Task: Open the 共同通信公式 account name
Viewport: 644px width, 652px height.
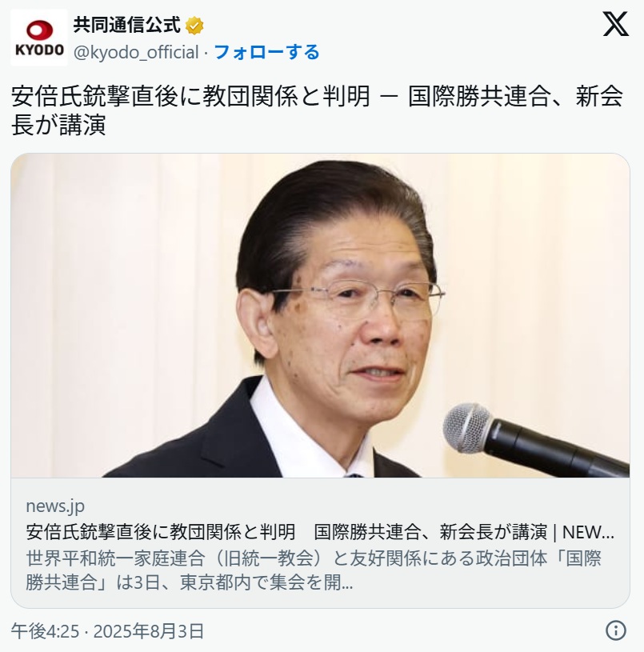Action: point(127,26)
